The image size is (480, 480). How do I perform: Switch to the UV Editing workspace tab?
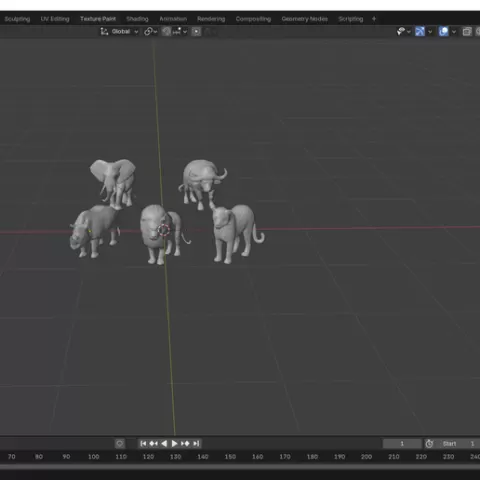click(x=55, y=19)
